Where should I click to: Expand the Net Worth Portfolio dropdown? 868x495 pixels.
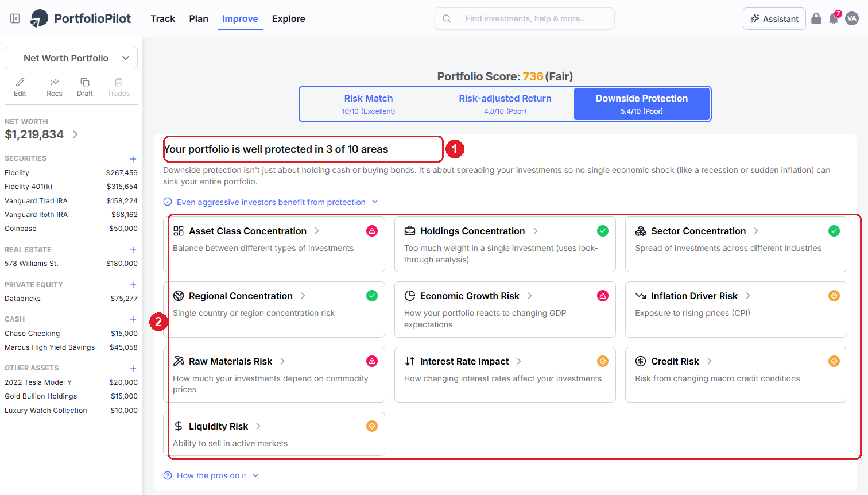[x=71, y=58]
